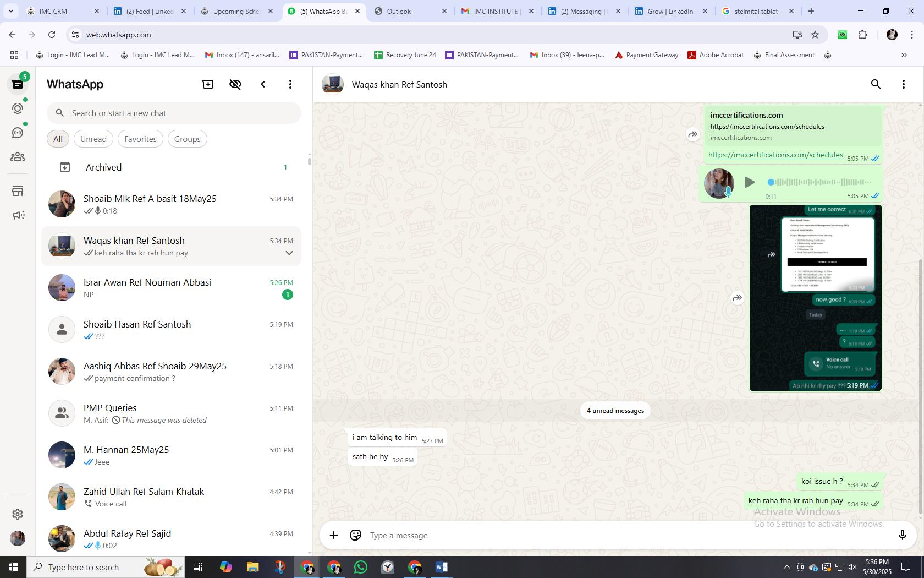
Task: Select the Groups chat filter
Action: point(187,139)
